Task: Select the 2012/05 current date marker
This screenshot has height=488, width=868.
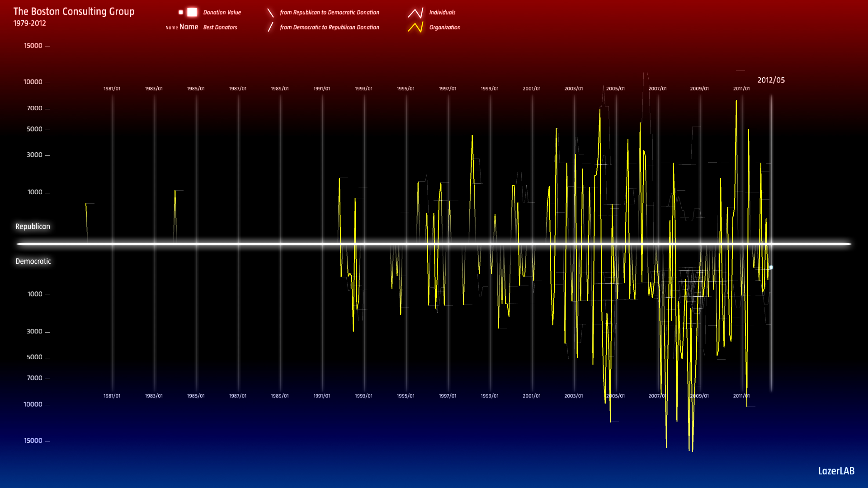Action: (771, 80)
